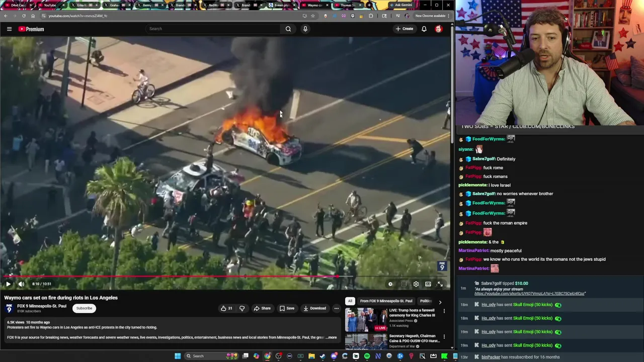
Task: Click the taskbar Search box
Action: pos(211,356)
